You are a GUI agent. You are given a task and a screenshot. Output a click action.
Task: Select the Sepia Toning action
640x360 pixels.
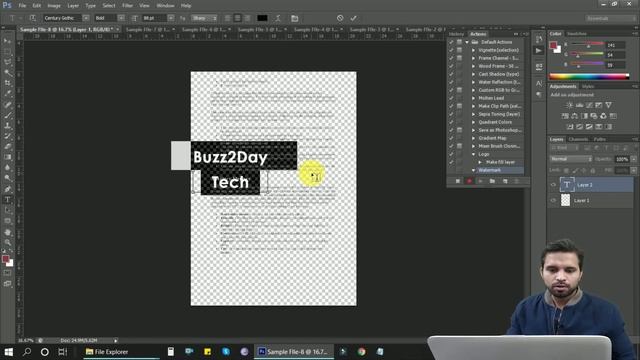tap(499, 114)
